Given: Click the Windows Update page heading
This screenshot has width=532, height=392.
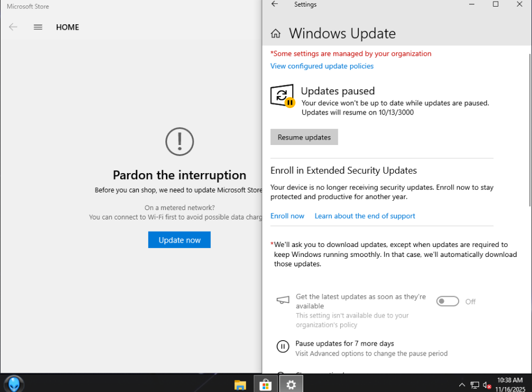Looking at the screenshot, I should point(342,33).
